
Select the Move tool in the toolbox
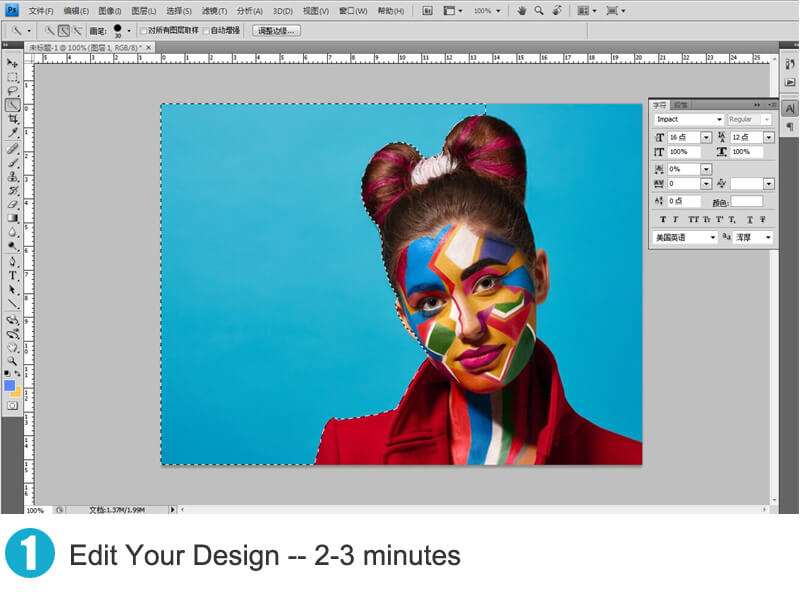13,63
